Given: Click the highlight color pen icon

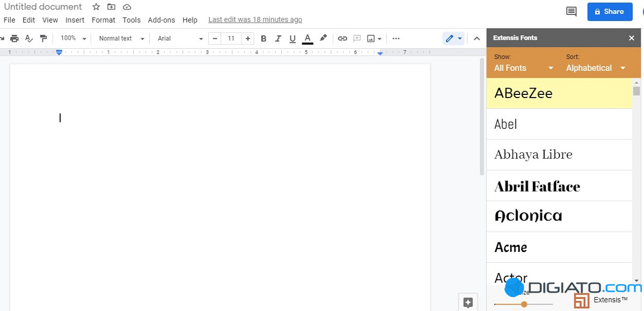Looking at the screenshot, I should click(323, 38).
